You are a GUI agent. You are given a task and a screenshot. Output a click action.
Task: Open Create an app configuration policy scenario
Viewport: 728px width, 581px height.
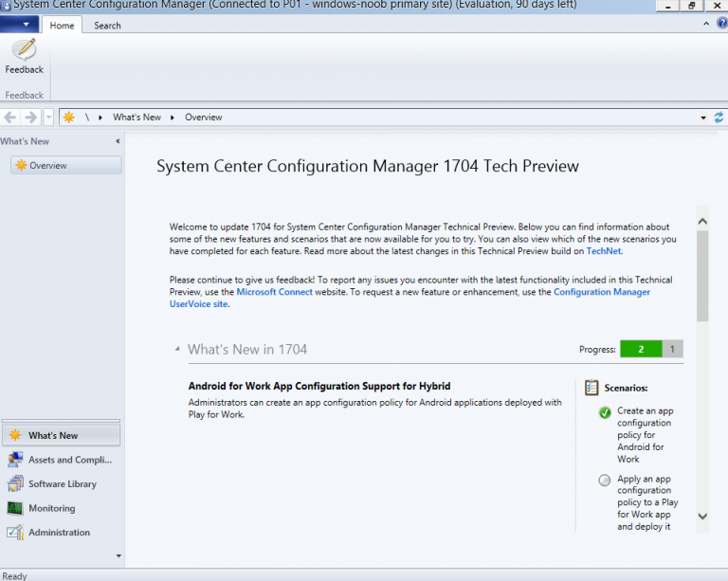pos(646,435)
